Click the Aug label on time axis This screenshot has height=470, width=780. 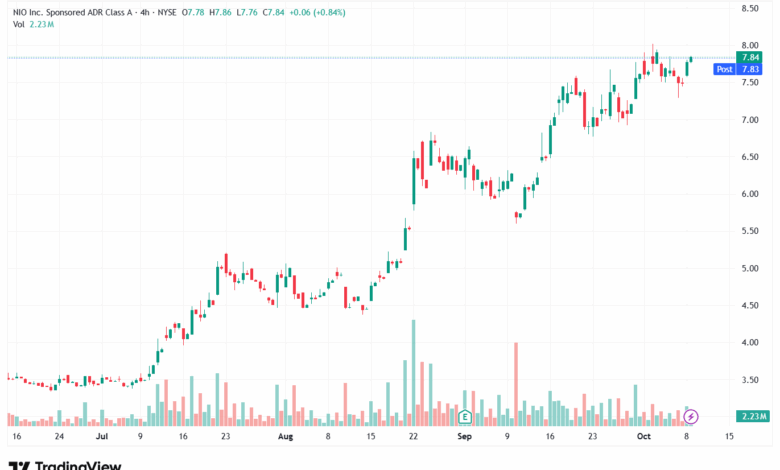[285, 438]
